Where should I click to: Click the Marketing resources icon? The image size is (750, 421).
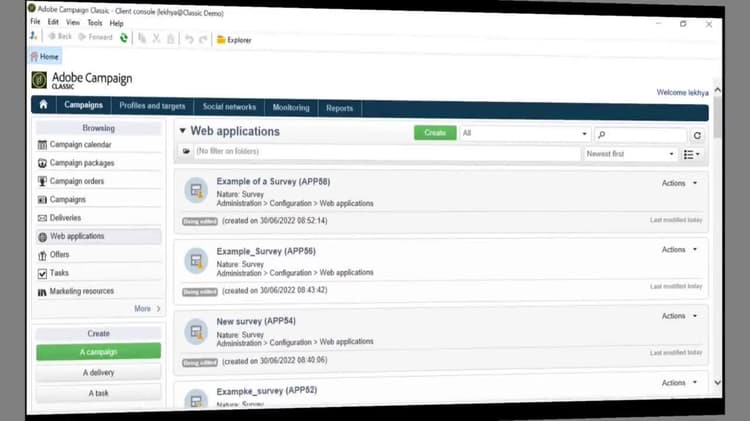[42, 292]
